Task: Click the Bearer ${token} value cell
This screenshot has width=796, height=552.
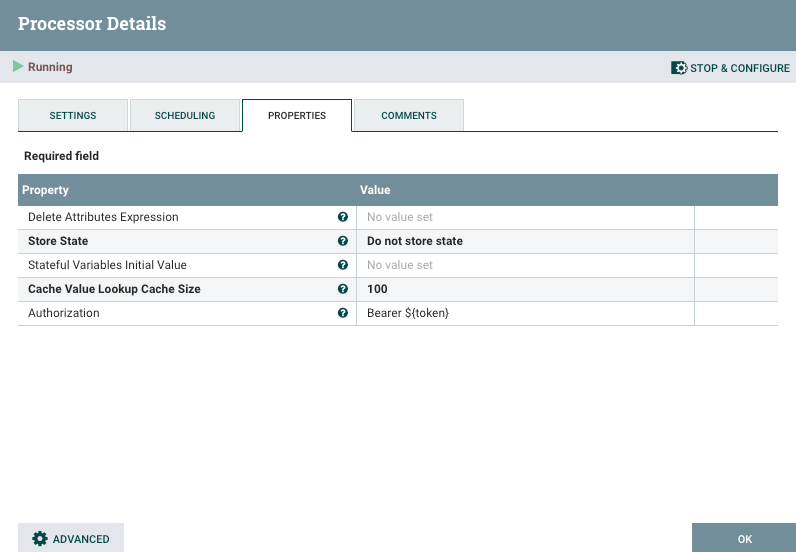Action: coord(408,313)
